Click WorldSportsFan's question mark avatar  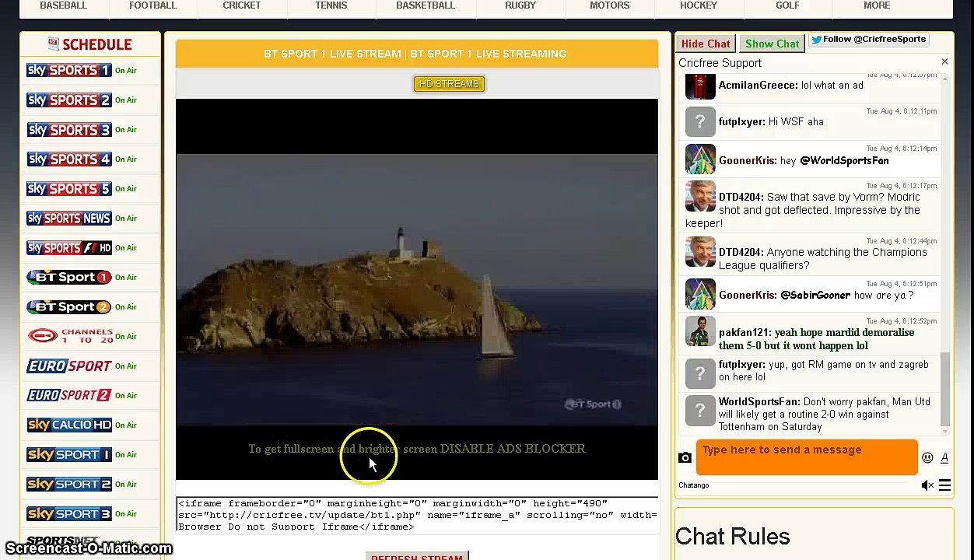tap(700, 411)
